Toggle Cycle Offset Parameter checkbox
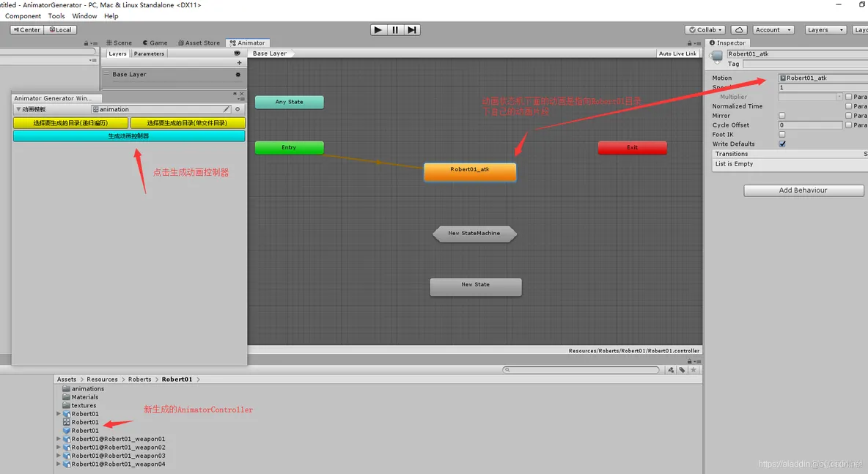868x474 pixels. [x=849, y=125]
